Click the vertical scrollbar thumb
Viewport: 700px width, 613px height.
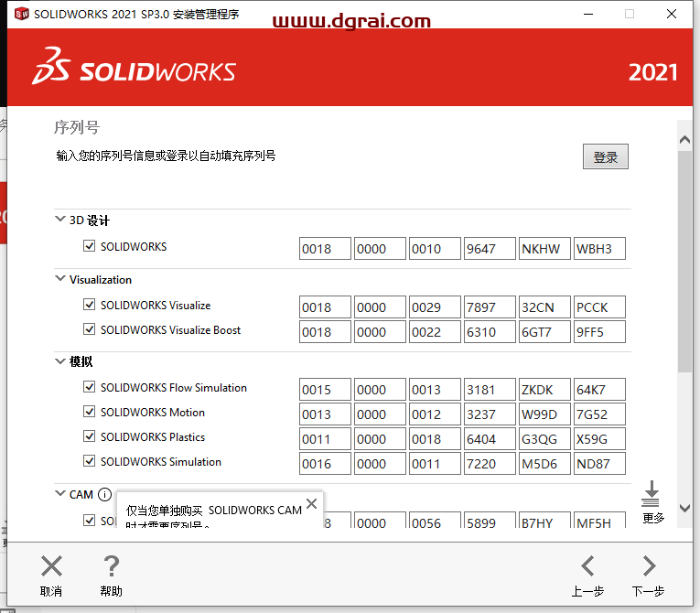click(684, 261)
